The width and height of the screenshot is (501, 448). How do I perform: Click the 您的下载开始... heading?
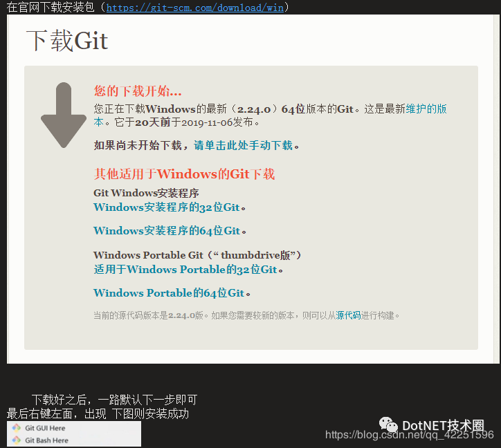(138, 91)
